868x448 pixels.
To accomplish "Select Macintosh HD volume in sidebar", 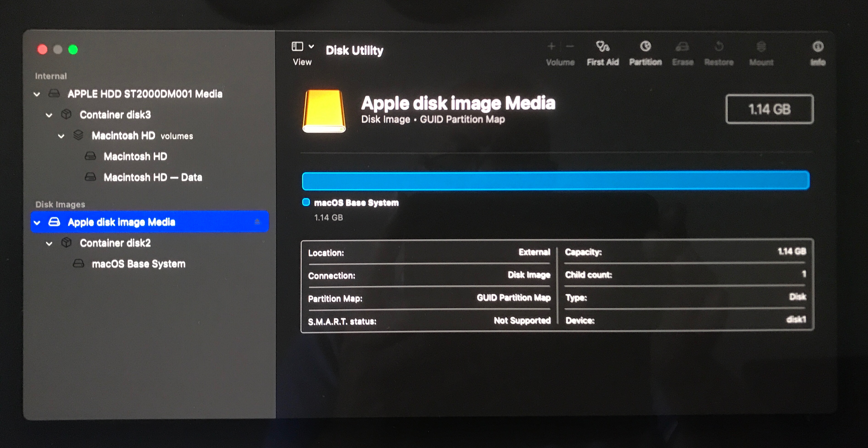I will point(135,156).
